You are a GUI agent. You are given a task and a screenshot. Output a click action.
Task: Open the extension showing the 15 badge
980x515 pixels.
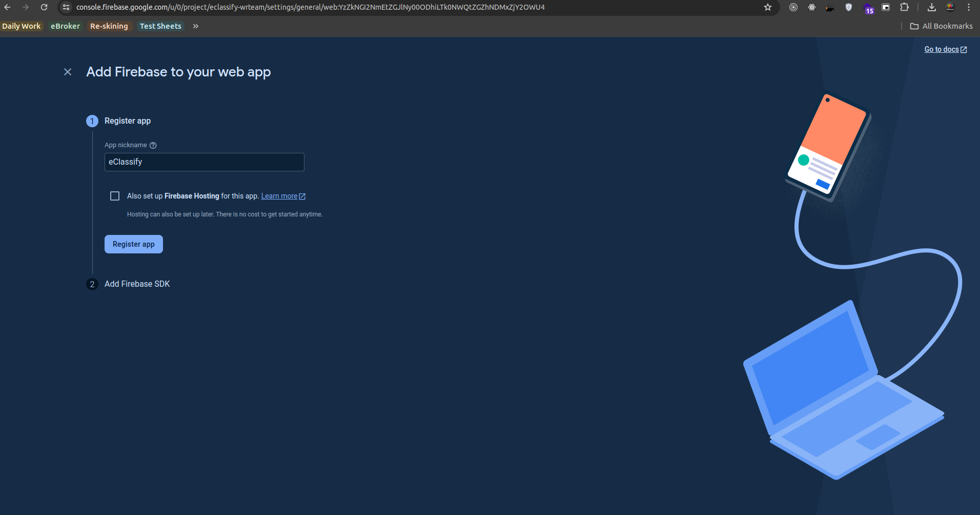pos(869,7)
